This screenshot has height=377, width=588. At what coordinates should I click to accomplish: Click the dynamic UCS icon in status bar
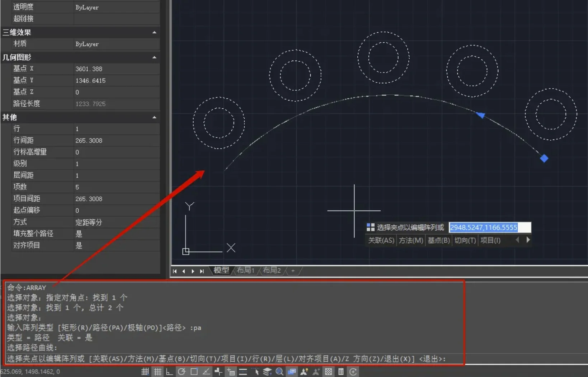[218, 372]
